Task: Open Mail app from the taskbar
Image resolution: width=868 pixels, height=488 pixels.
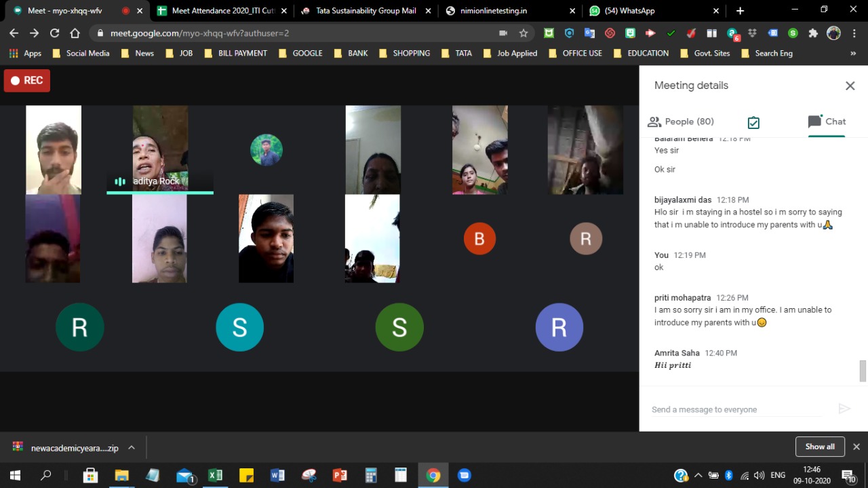Action: click(x=185, y=475)
